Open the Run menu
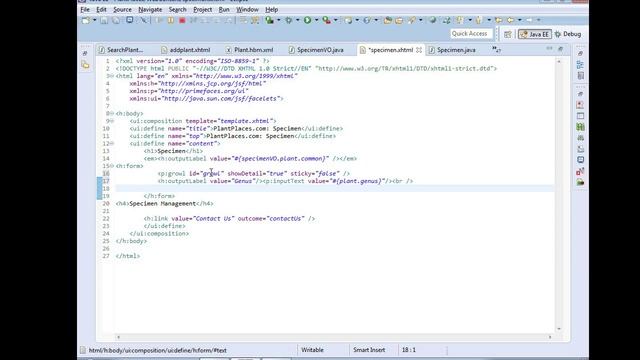 (x=224, y=9)
